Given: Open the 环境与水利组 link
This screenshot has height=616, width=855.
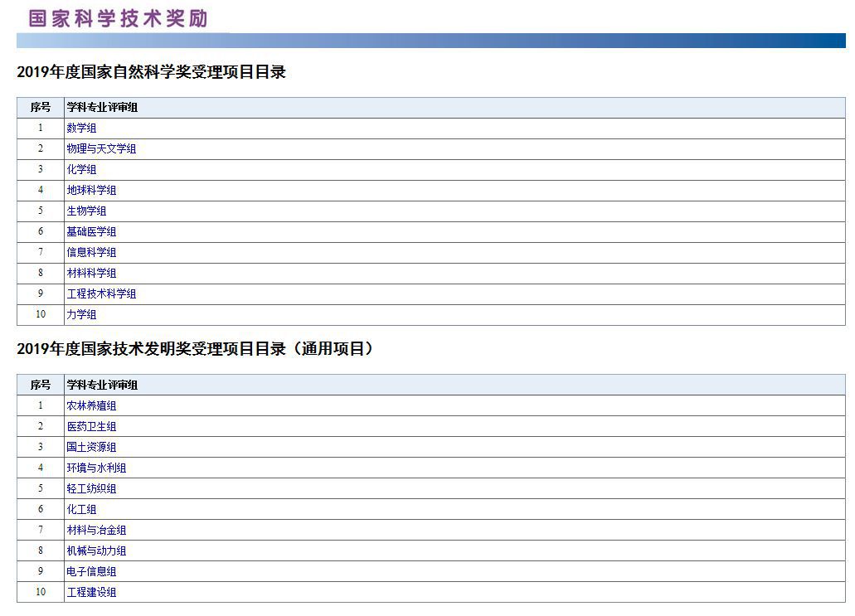Looking at the screenshot, I should coord(95,468).
